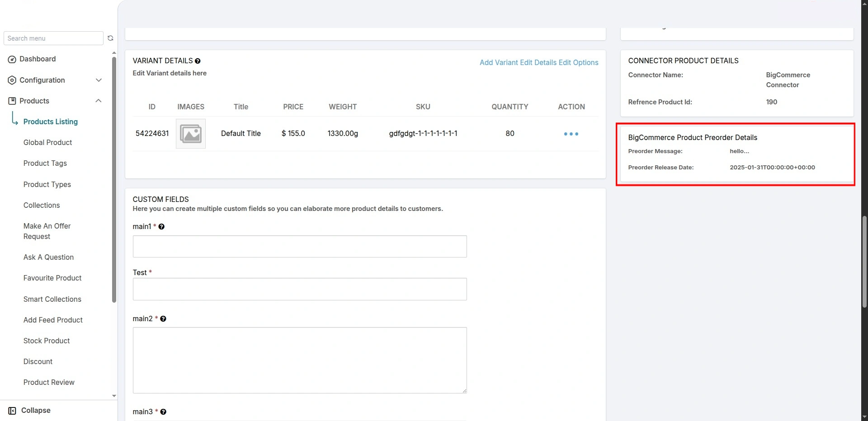Click the BigCommerce Connector name value
The height and width of the screenshot is (421, 868).
point(788,80)
